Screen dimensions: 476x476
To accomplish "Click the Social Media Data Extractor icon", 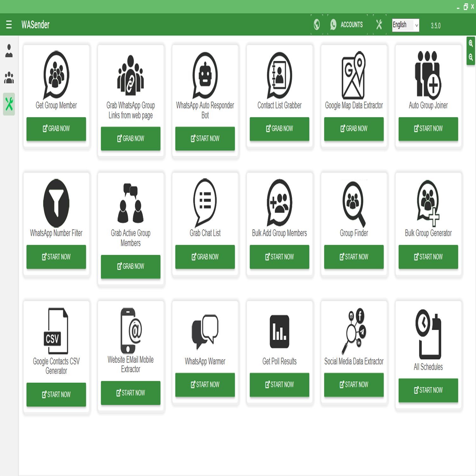I will tap(354, 331).
